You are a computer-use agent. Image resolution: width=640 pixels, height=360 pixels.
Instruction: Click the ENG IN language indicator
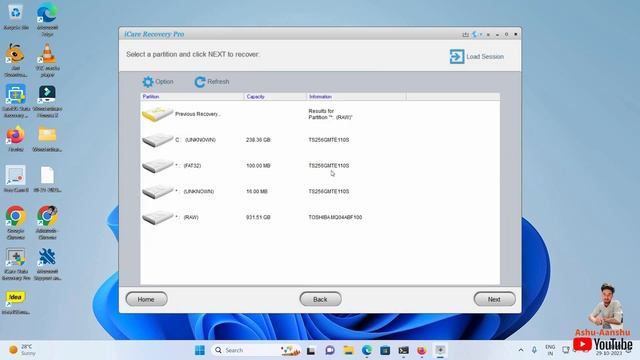click(x=550, y=350)
